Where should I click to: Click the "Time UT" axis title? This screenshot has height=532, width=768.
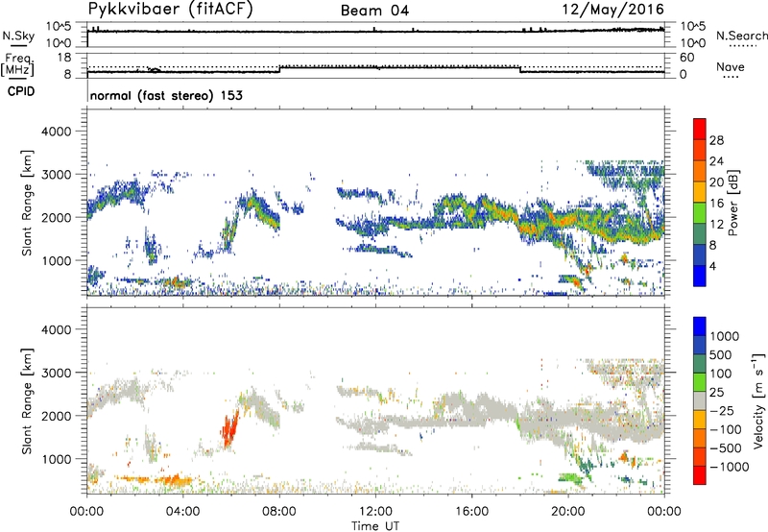(375, 526)
